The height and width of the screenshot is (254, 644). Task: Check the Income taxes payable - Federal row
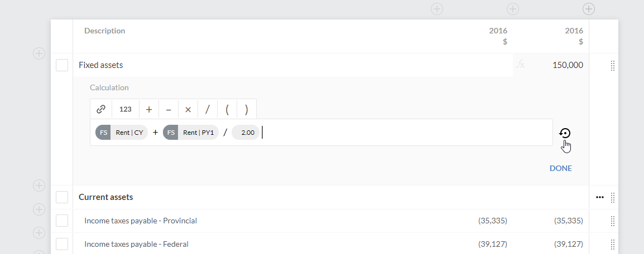[62, 244]
